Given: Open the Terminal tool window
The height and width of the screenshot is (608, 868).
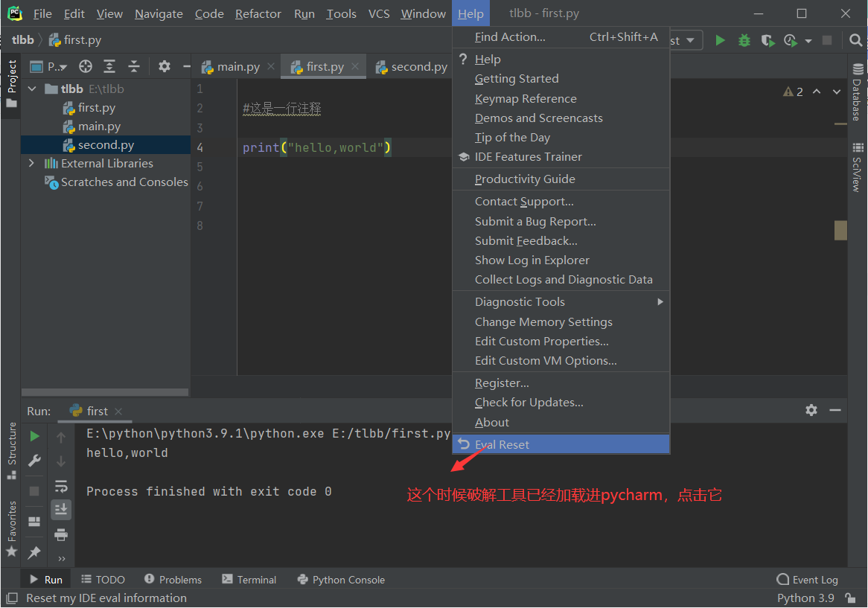Looking at the screenshot, I should pos(249,579).
